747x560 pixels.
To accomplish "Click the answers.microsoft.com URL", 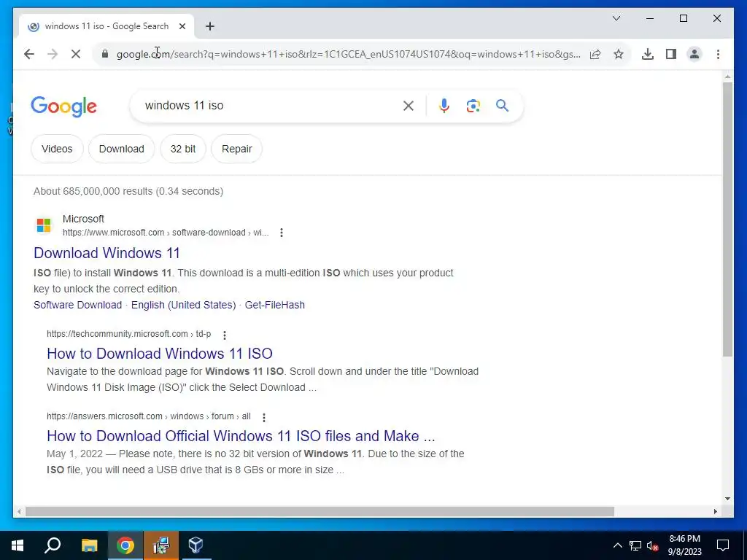I will tap(148, 416).
